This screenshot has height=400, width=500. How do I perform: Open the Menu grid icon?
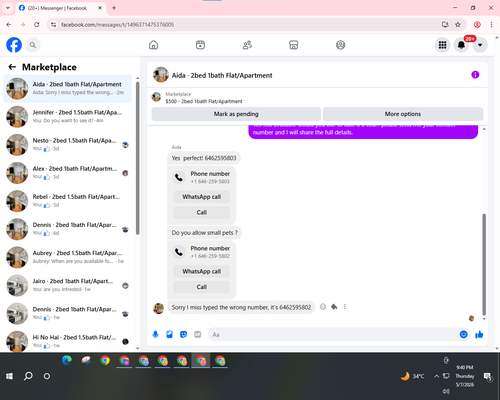[442, 45]
